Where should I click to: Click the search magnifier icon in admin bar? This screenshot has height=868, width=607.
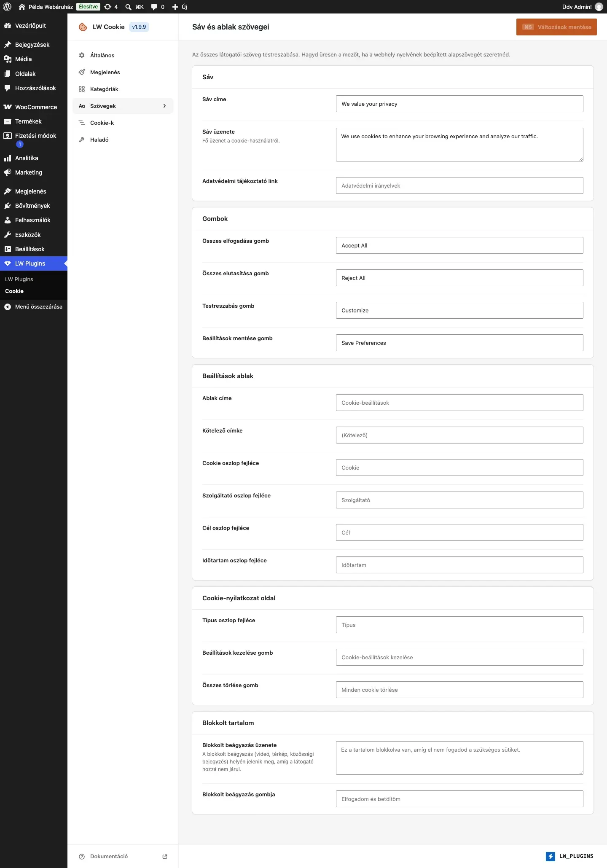point(129,7)
